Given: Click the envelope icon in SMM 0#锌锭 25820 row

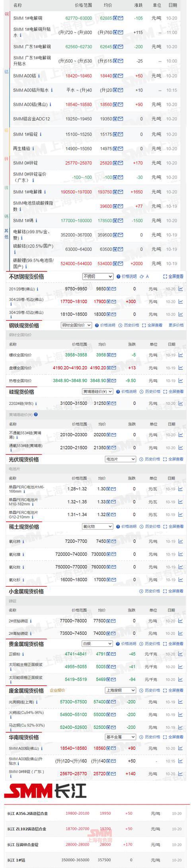Looking at the screenshot, I should coord(121,163).
